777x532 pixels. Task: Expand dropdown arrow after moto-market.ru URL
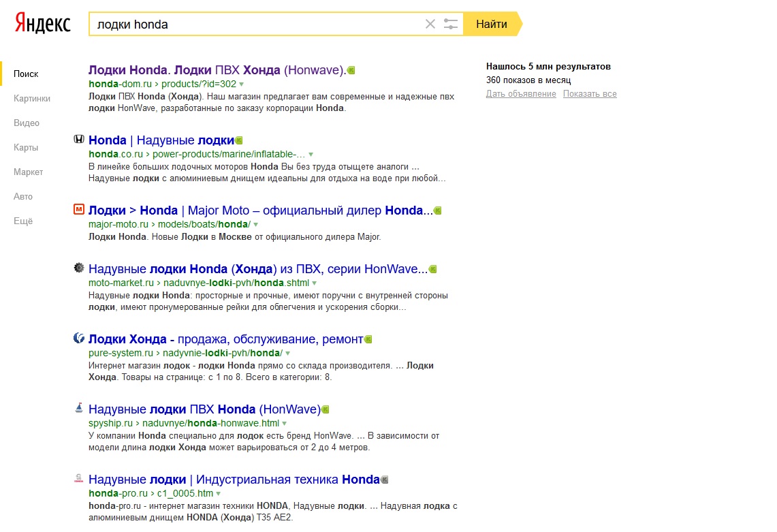(x=314, y=283)
